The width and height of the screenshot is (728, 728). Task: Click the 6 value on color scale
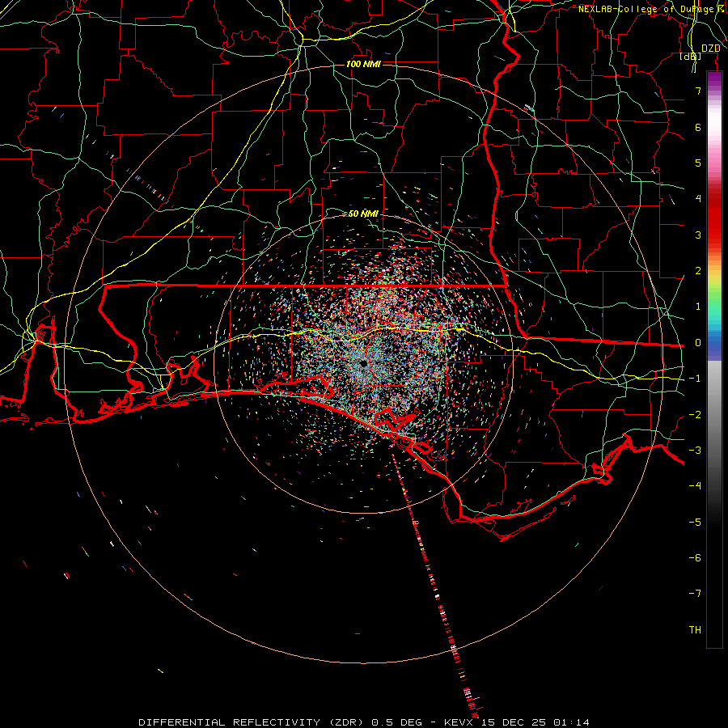tap(698, 127)
